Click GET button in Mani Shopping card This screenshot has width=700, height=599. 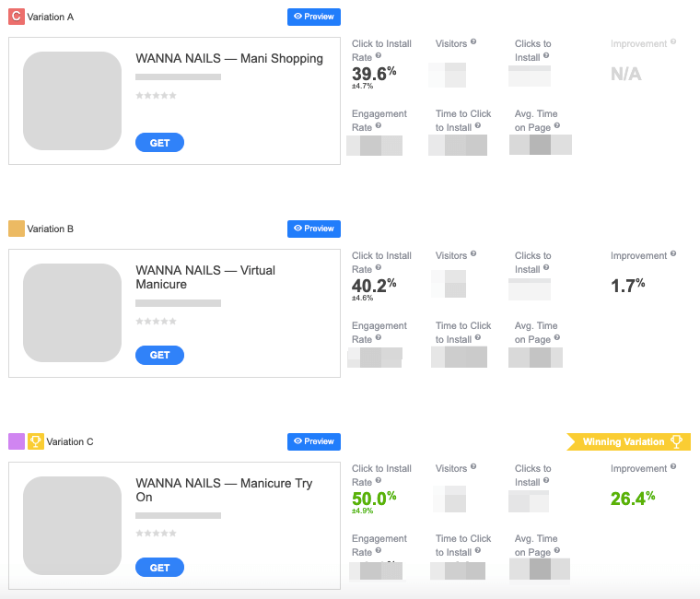(159, 143)
